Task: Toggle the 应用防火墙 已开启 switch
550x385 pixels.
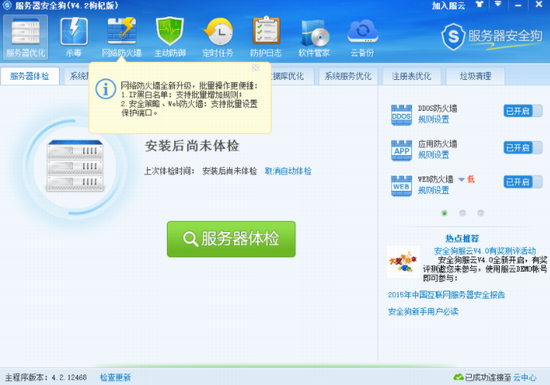Action: point(523,148)
